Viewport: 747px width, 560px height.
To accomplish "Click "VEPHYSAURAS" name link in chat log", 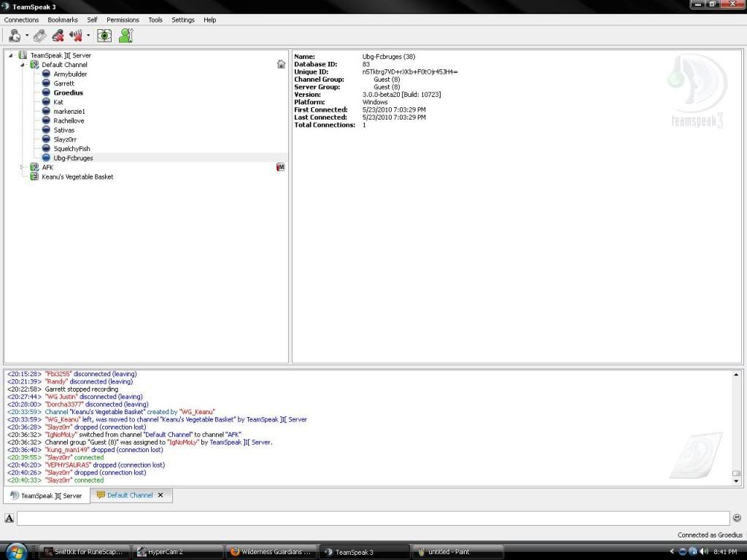I will tap(68, 465).
